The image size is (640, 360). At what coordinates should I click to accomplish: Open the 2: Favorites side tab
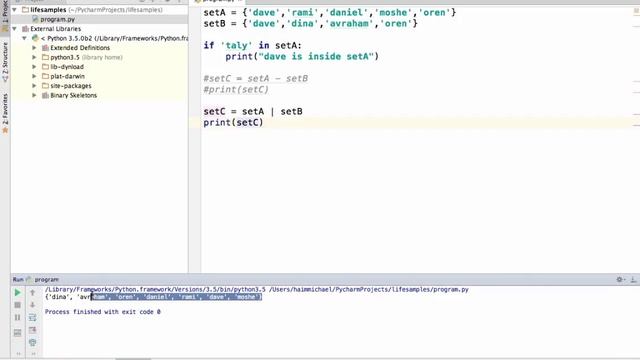5,113
